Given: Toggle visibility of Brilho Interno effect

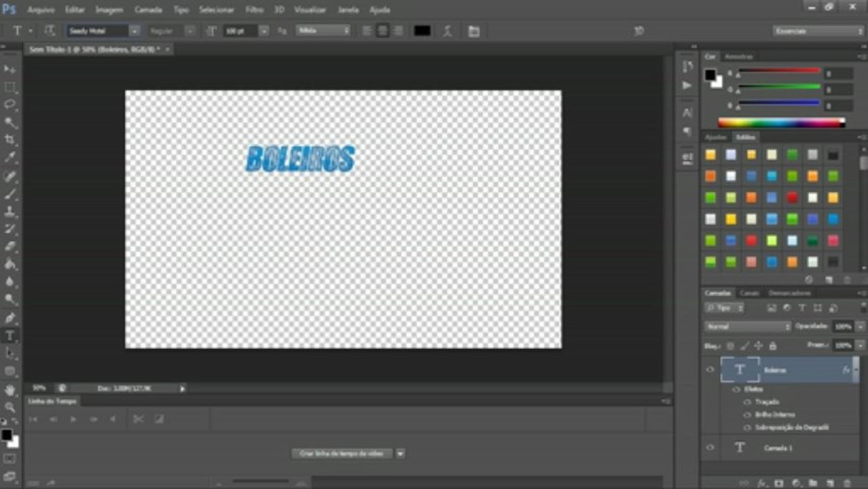Looking at the screenshot, I should pos(747,415).
